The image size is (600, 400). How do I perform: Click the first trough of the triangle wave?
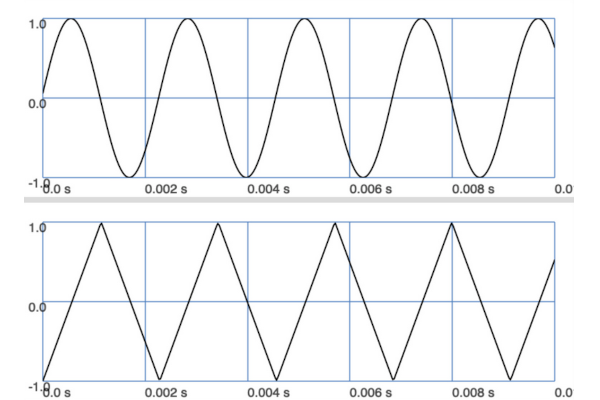(x=158, y=380)
